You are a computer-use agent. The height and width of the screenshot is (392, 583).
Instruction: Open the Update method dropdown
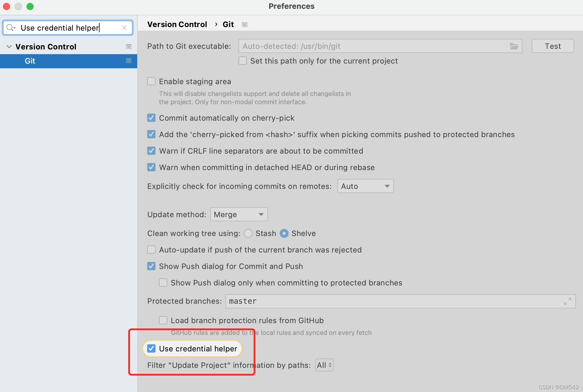pos(239,214)
